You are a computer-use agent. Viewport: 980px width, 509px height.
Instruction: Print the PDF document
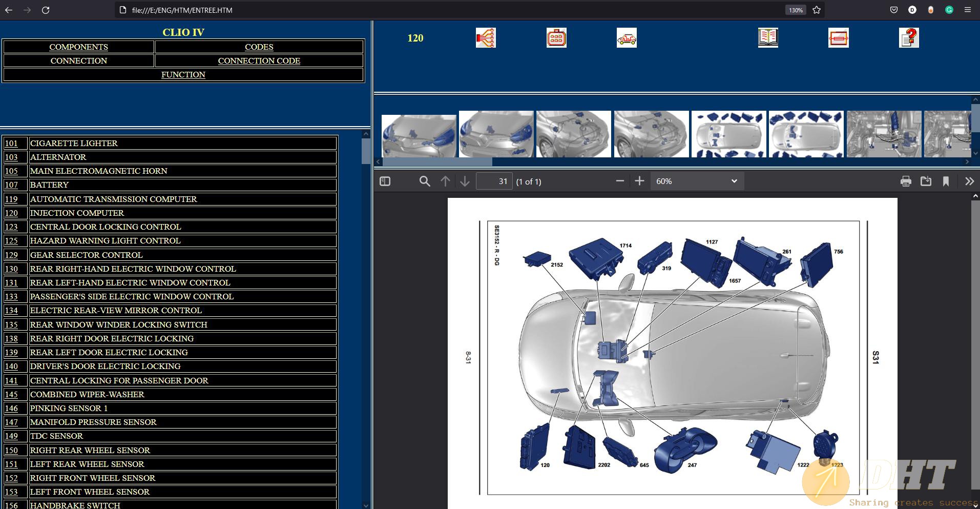(x=906, y=181)
